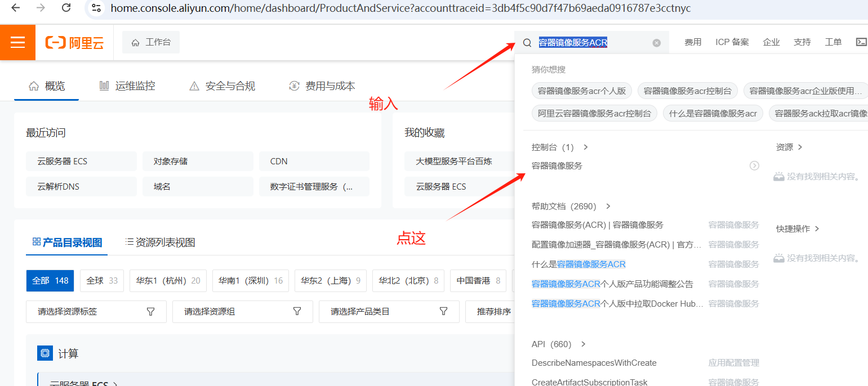This screenshot has height=386, width=868.
Task: Open CDN from recent visits
Action: coord(314,161)
